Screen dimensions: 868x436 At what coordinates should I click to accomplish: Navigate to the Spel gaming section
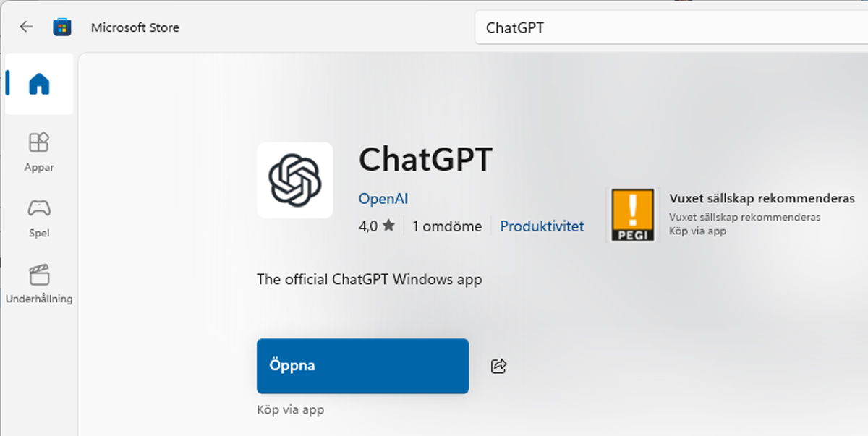click(39, 218)
